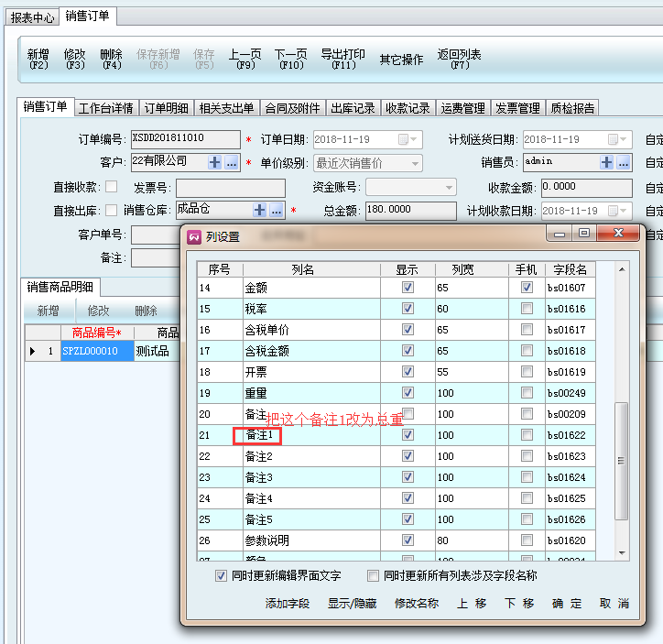Click the ellipsis icon next to 销售员 field

tap(624, 162)
